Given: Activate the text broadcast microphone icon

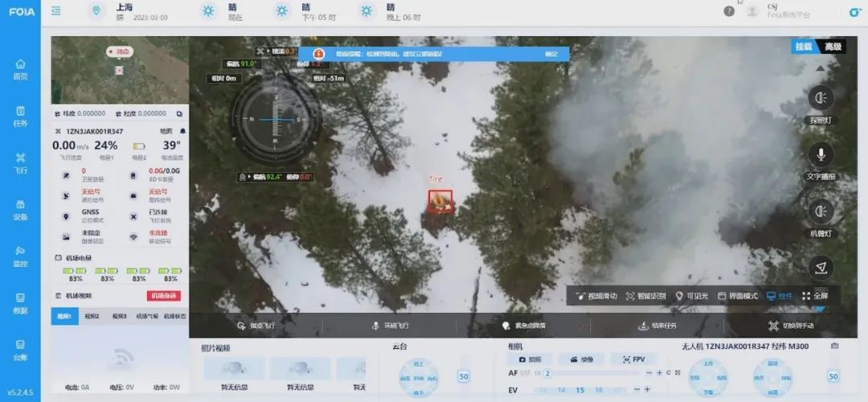Looking at the screenshot, I should (x=821, y=154).
